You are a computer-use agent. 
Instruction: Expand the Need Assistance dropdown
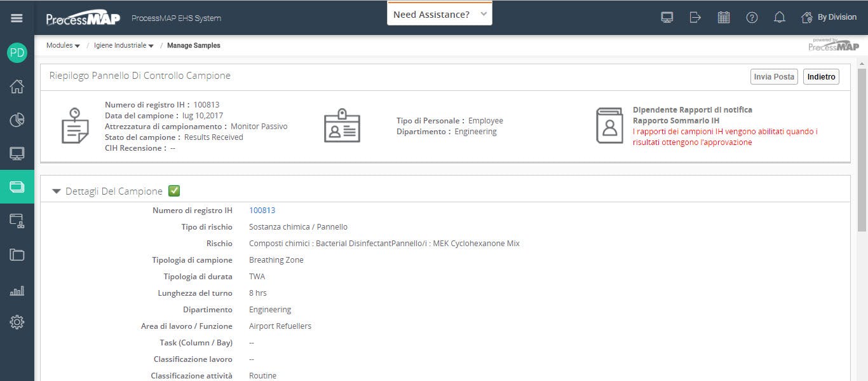tap(440, 14)
